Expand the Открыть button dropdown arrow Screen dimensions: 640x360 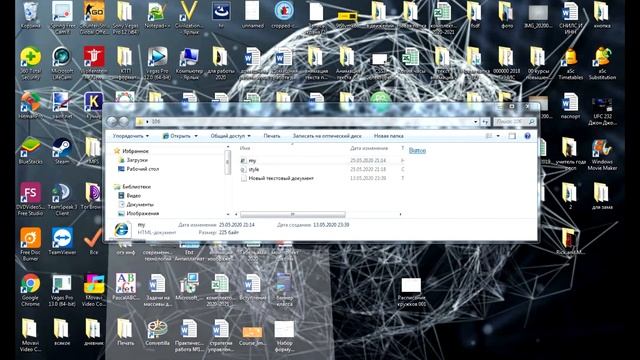[x=196, y=136]
